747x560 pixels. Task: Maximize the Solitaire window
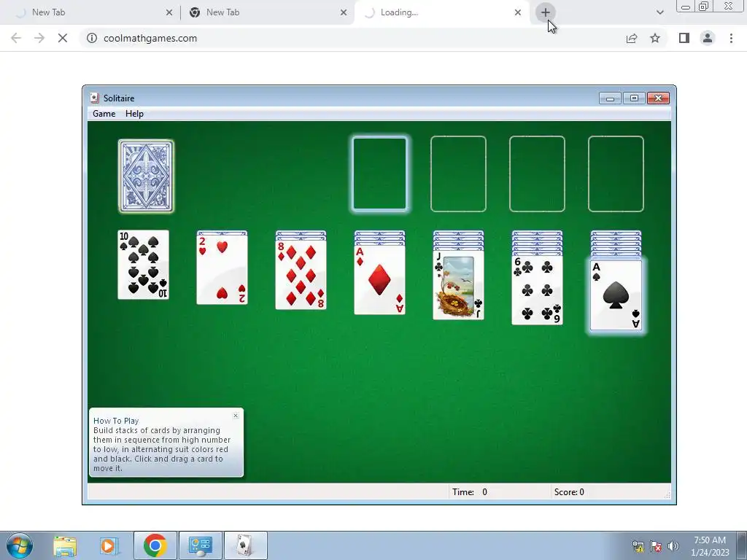(x=634, y=98)
